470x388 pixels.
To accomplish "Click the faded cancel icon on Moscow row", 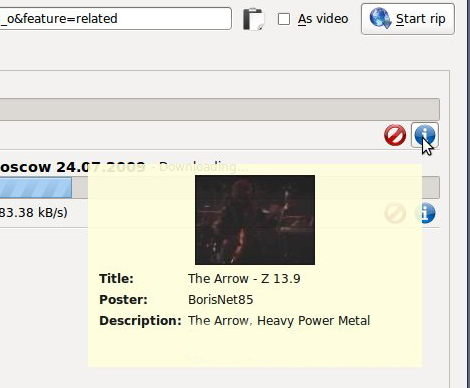I will pos(395,213).
